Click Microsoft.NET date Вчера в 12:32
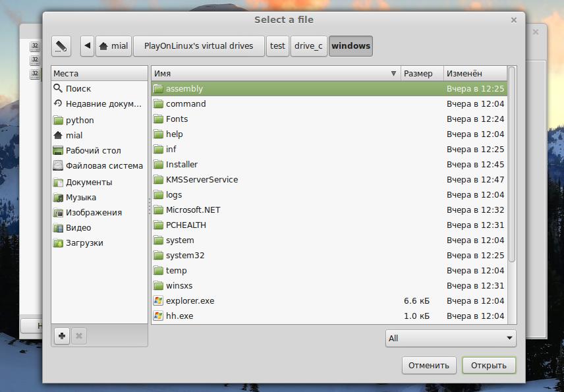Screen dimensions: 564x392 point(475,210)
